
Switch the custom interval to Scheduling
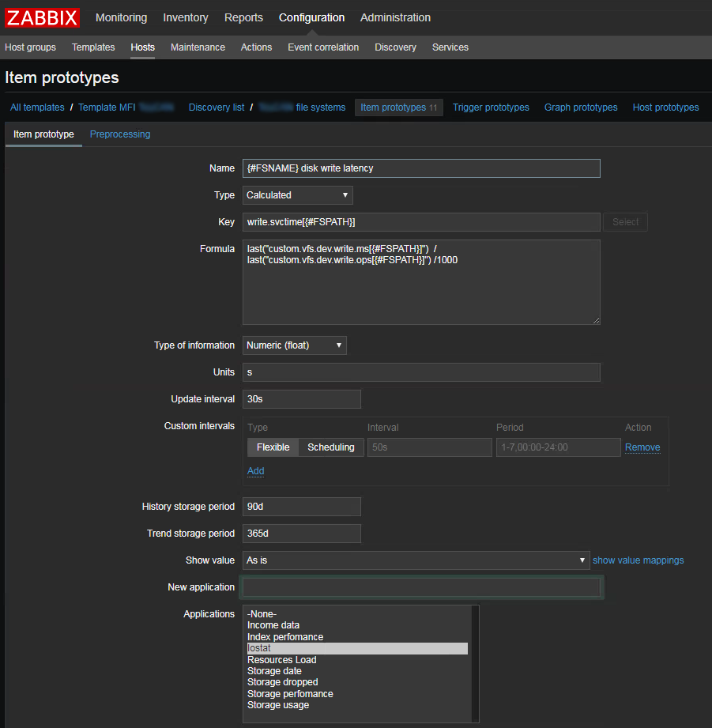(330, 447)
